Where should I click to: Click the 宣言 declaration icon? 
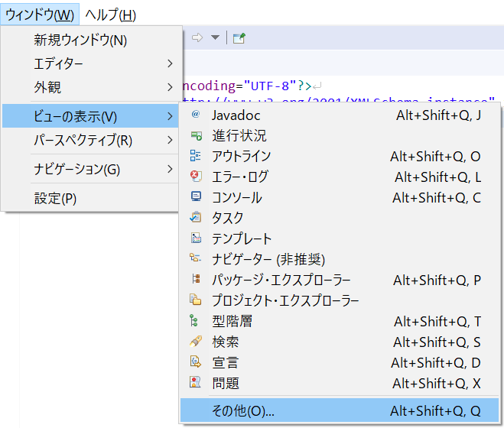coord(196,362)
